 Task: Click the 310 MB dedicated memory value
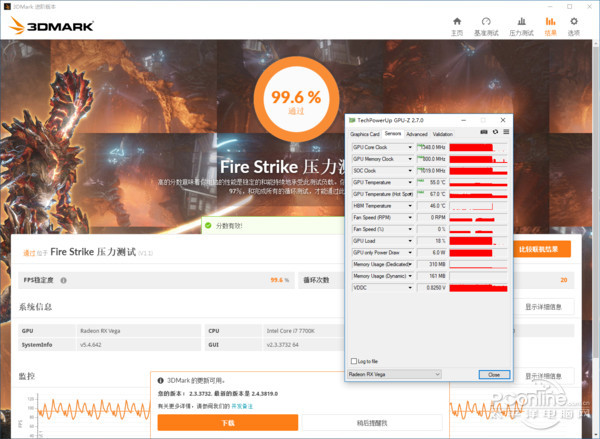[x=431, y=264]
